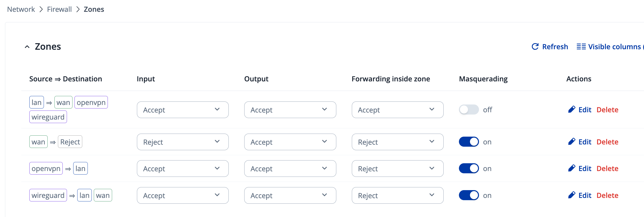Disable masquerading for the wan zone
Screen dimensions: 644x217
coord(469,142)
